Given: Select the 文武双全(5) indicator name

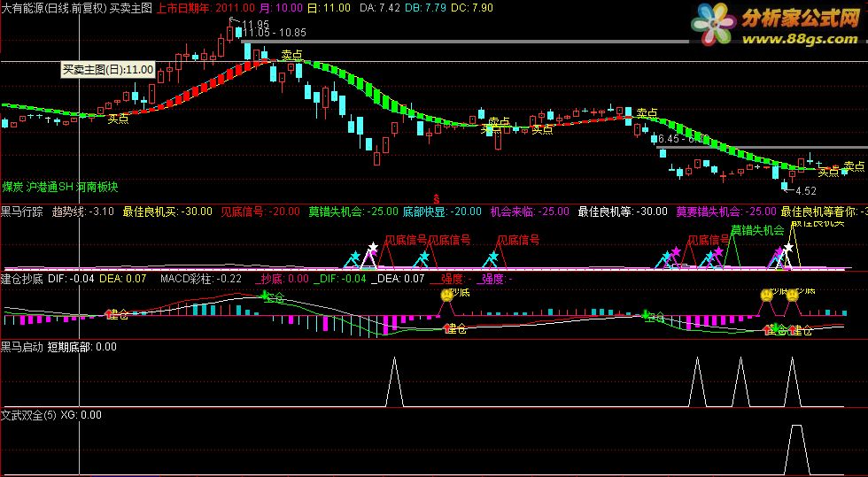Looking at the screenshot, I should tap(28, 414).
